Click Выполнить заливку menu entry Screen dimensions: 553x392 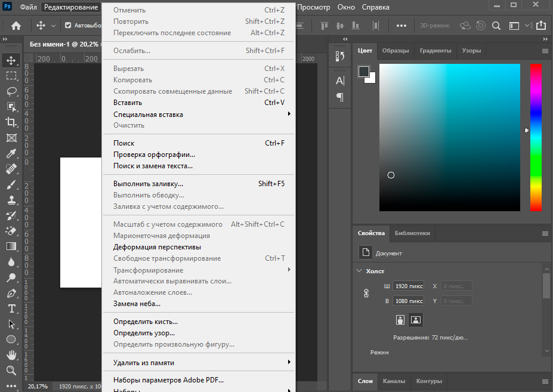click(x=148, y=184)
